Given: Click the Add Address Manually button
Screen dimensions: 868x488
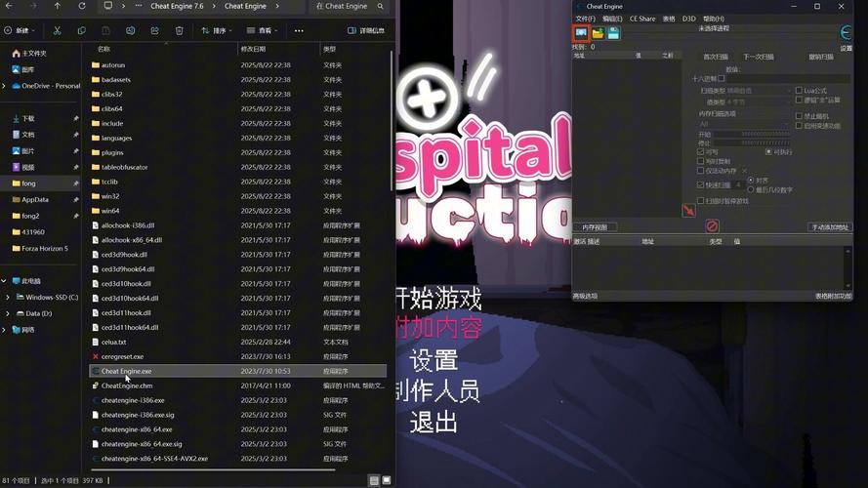Looking at the screenshot, I should point(830,227).
